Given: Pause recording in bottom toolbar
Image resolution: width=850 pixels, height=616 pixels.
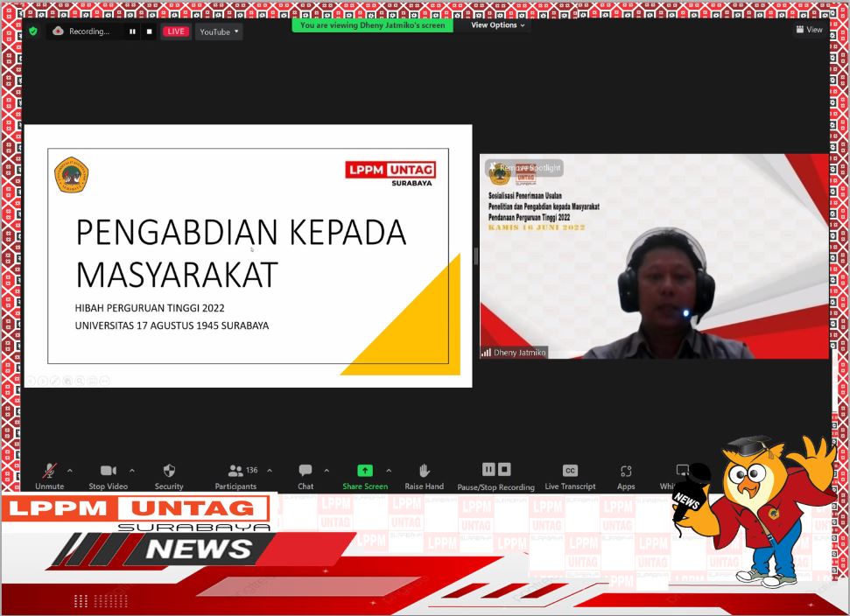Looking at the screenshot, I should [x=488, y=469].
